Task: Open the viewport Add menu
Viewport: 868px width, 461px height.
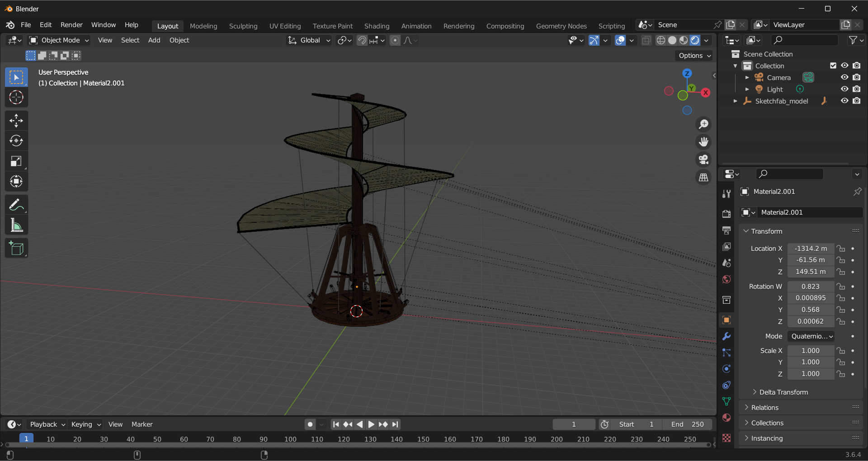Action: coord(154,40)
